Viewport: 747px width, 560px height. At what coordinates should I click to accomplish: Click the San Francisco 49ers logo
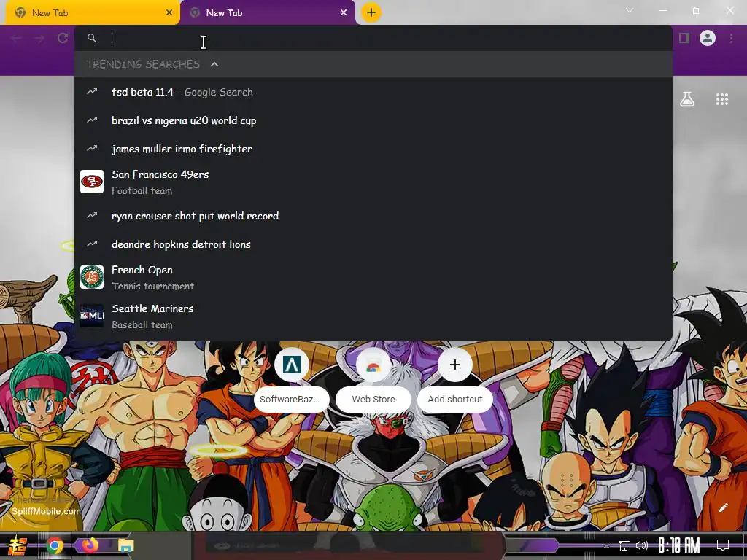coord(92,182)
